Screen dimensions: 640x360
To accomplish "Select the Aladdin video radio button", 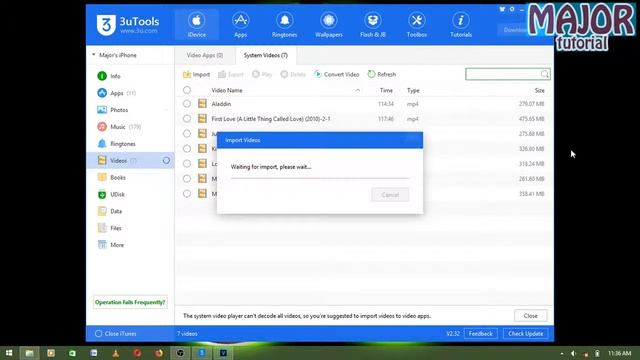I will click(187, 104).
